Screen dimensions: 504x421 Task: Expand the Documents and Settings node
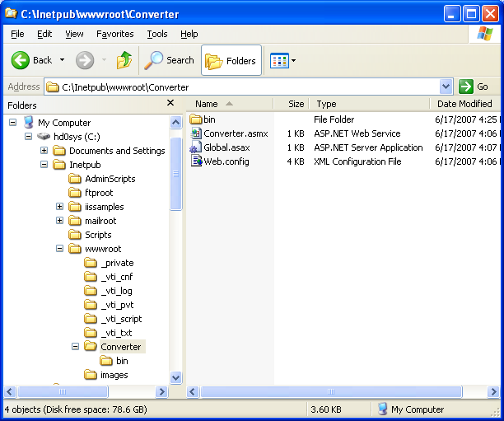tap(44, 151)
